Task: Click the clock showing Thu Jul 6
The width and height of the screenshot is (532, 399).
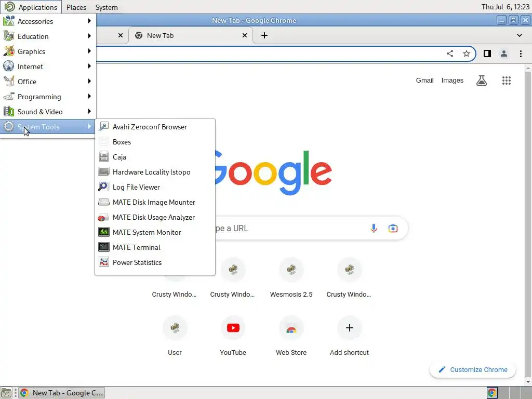Action: click(505, 7)
